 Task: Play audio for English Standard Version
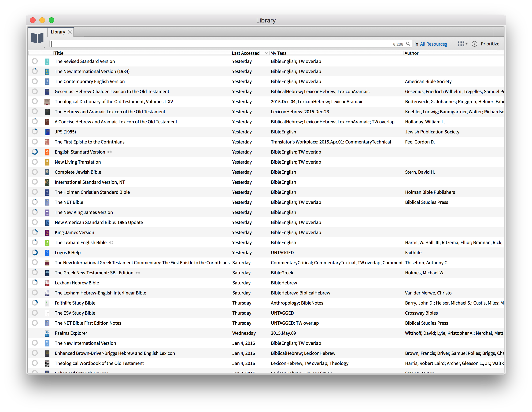[x=110, y=152]
